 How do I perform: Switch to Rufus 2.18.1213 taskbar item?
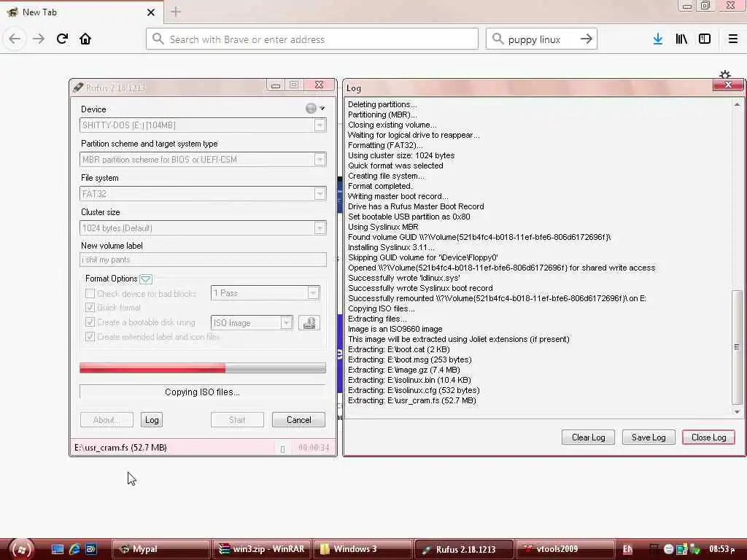[465, 549]
